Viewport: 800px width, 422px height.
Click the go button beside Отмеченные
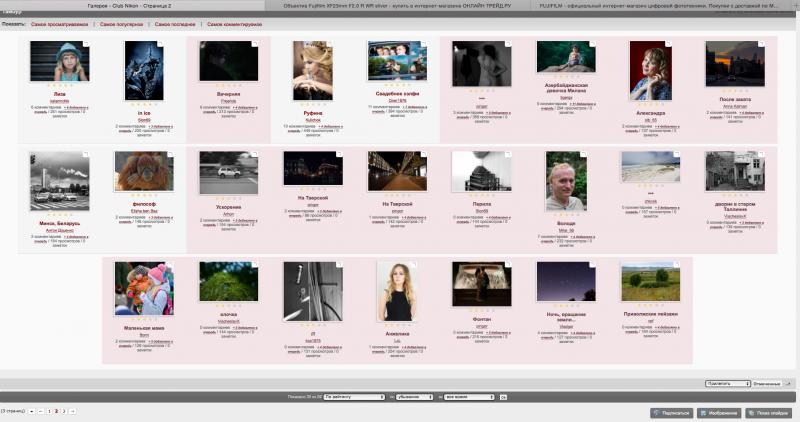[x=787, y=384]
